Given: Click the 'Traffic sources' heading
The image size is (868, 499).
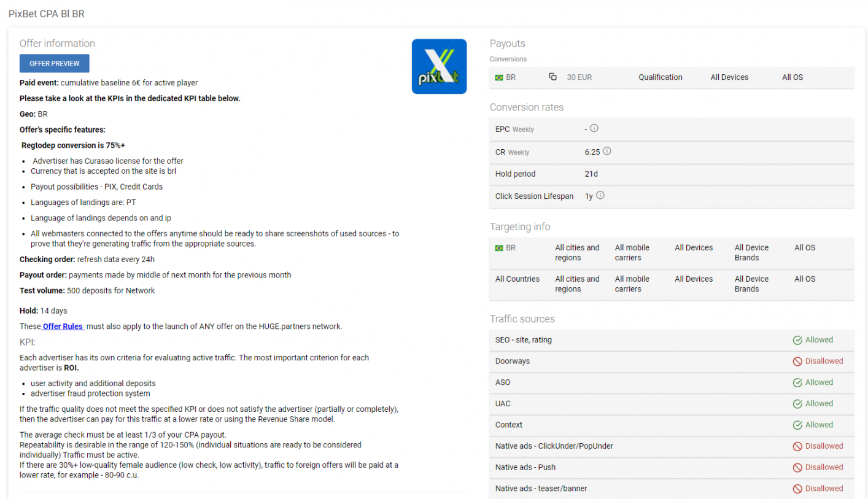Looking at the screenshot, I should 522,319.
